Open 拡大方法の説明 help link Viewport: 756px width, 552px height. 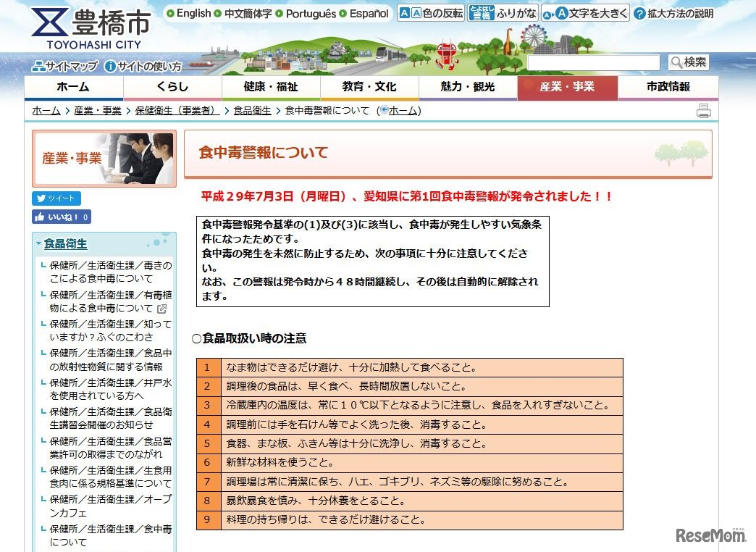pos(673,13)
